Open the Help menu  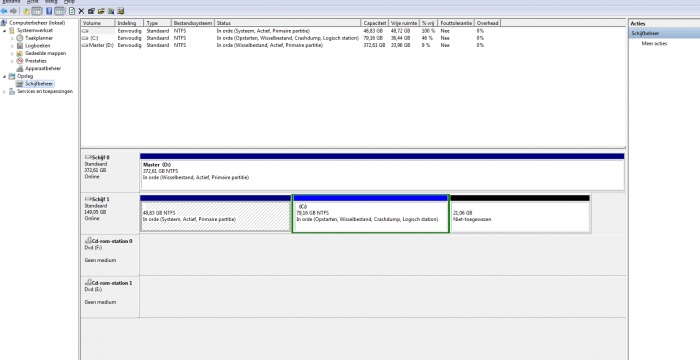[x=69, y=2]
